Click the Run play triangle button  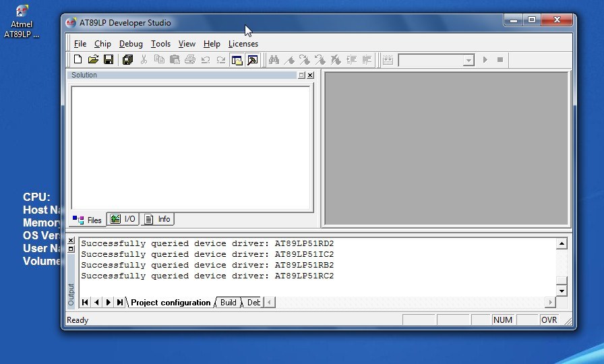pos(485,60)
